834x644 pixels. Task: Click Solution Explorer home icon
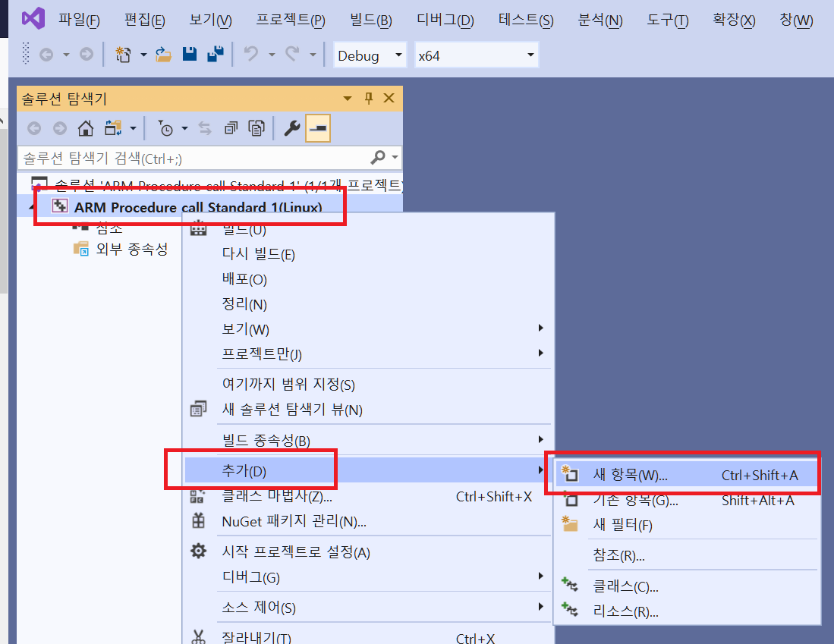(x=86, y=128)
